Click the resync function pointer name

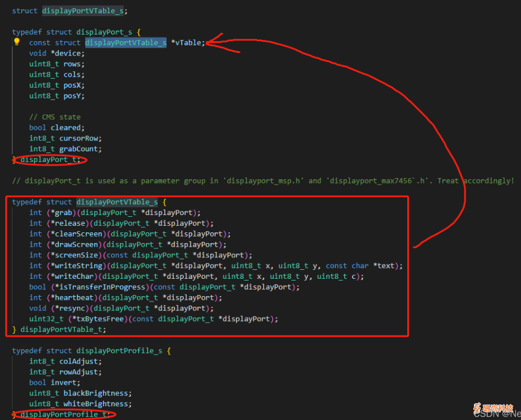68,309
